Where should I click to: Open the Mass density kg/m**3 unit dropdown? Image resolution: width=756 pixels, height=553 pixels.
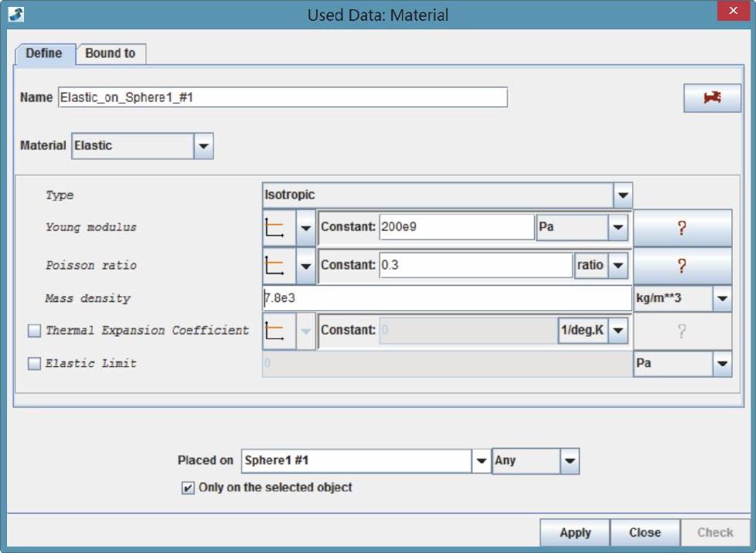(722, 299)
